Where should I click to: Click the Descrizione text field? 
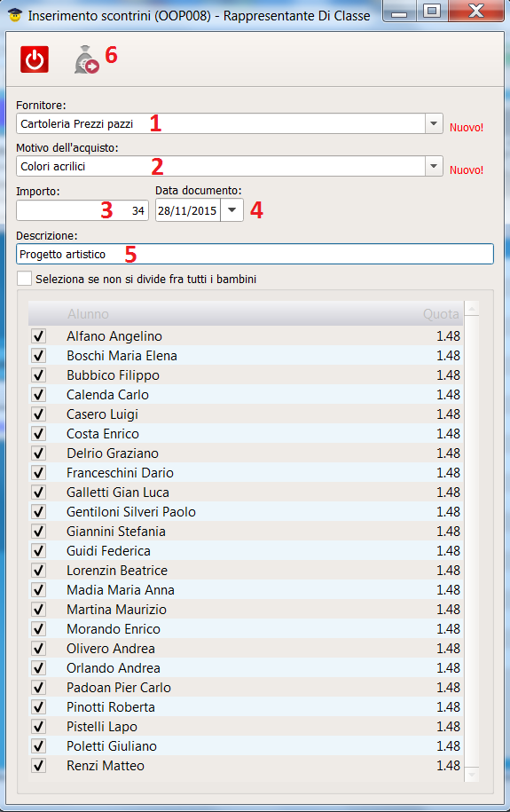click(x=255, y=255)
